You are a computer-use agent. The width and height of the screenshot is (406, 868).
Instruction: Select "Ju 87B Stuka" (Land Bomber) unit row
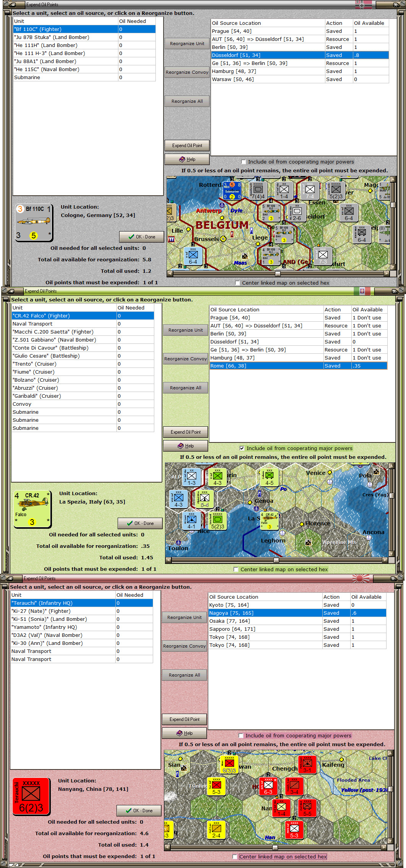[x=84, y=37]
